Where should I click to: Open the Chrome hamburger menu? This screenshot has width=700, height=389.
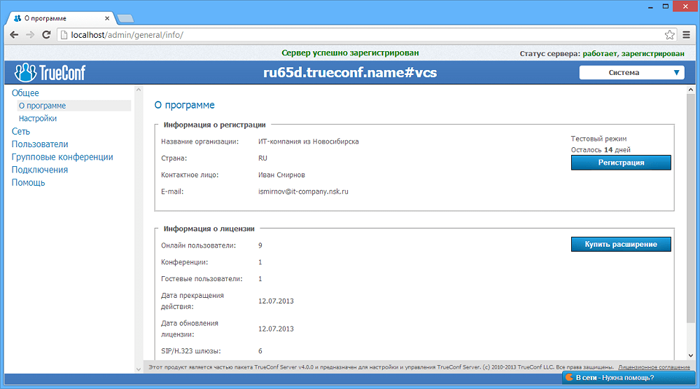tap(686, 35)
